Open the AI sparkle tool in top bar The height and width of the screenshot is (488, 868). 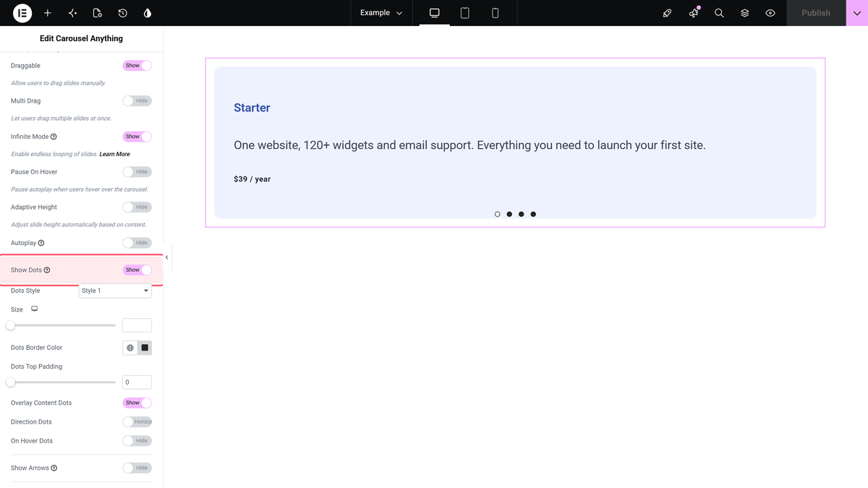tap(72, 13)
